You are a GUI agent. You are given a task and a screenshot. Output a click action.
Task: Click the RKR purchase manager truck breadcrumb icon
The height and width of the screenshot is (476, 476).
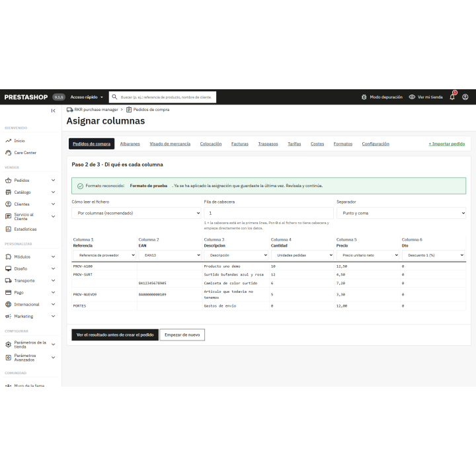tap(70, 110)
